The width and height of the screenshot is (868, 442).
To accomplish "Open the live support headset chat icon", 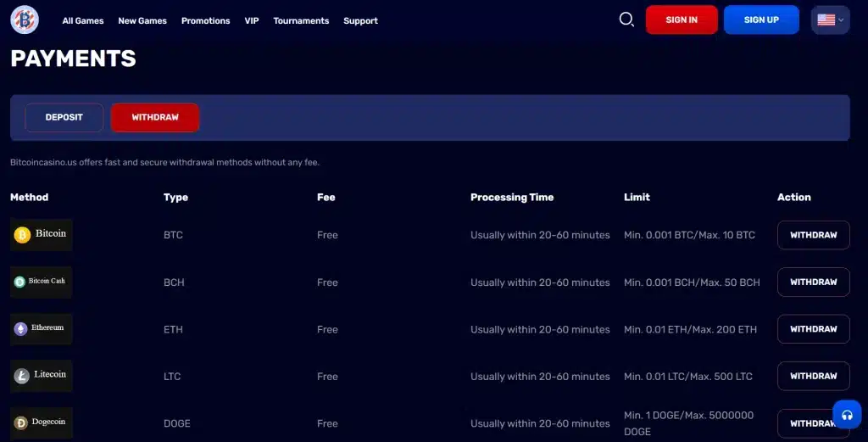I will coord(847,415).
